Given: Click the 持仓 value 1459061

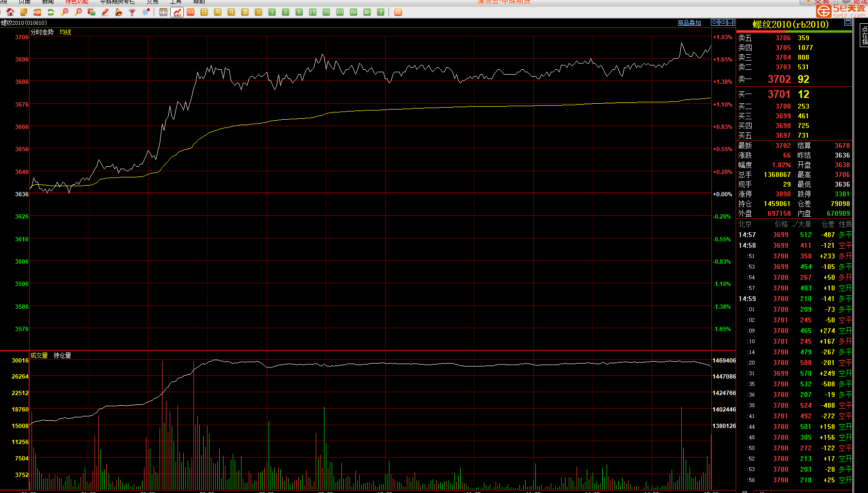Looking at the screenshot, I should click(777, 204).
